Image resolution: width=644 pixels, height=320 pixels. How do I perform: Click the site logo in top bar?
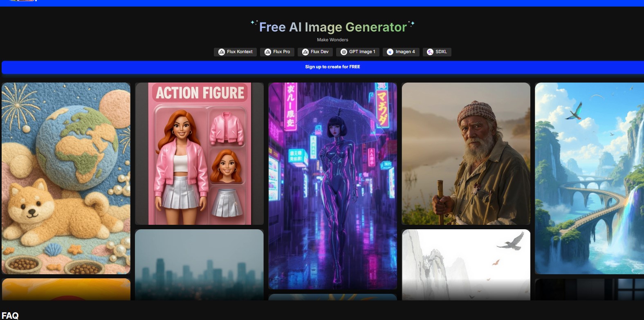click(x=22, y=1)
